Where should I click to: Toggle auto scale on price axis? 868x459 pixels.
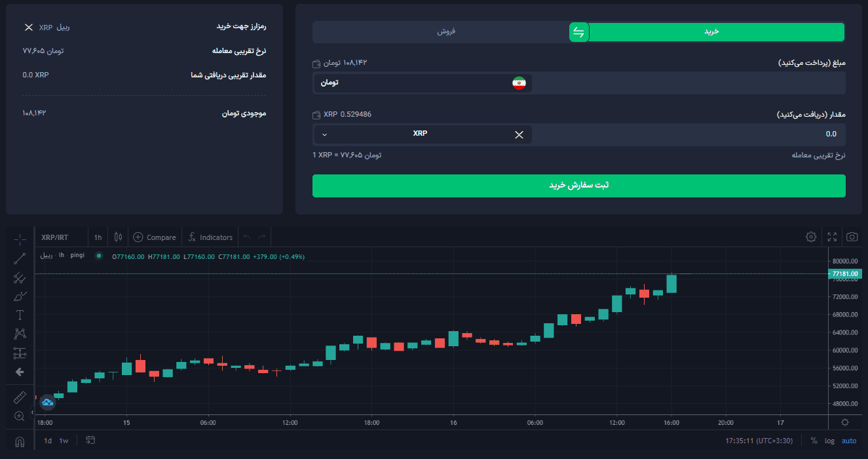[x=849, y=441]
